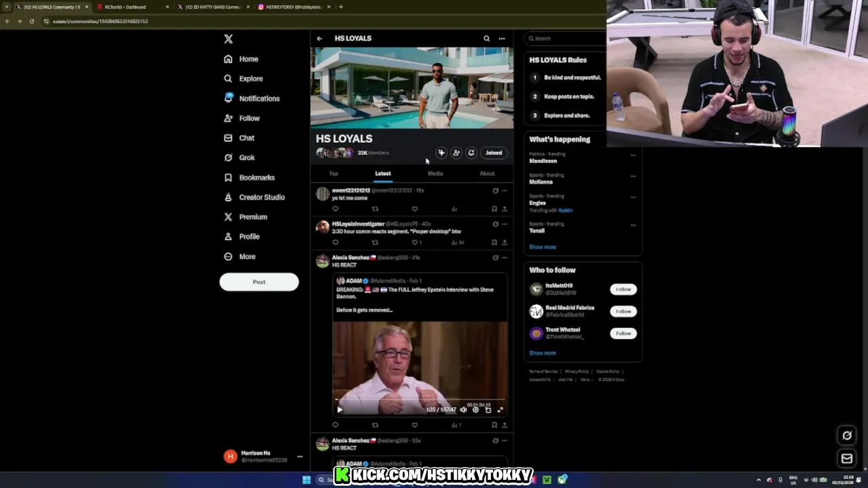Switch to the Media tab
The height and width of the screenshot is (488, 868).
435,174
